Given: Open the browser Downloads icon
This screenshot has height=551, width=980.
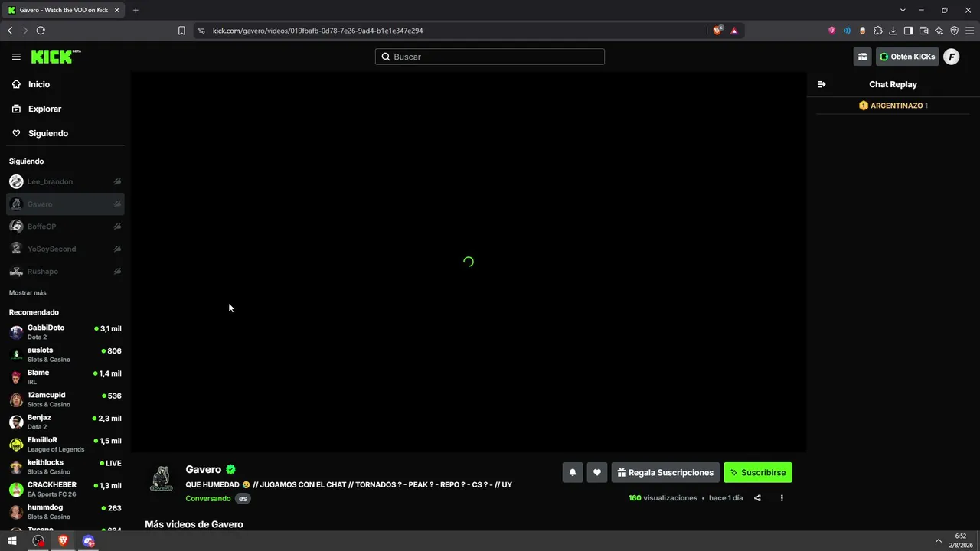Looking at the screenshot, I should (x=893, y=31).
